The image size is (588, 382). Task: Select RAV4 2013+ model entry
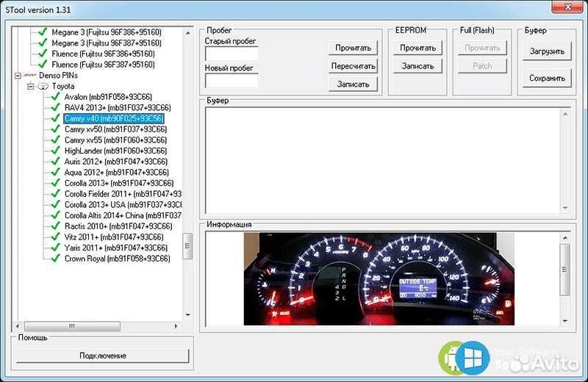click(x=118, y=107)
